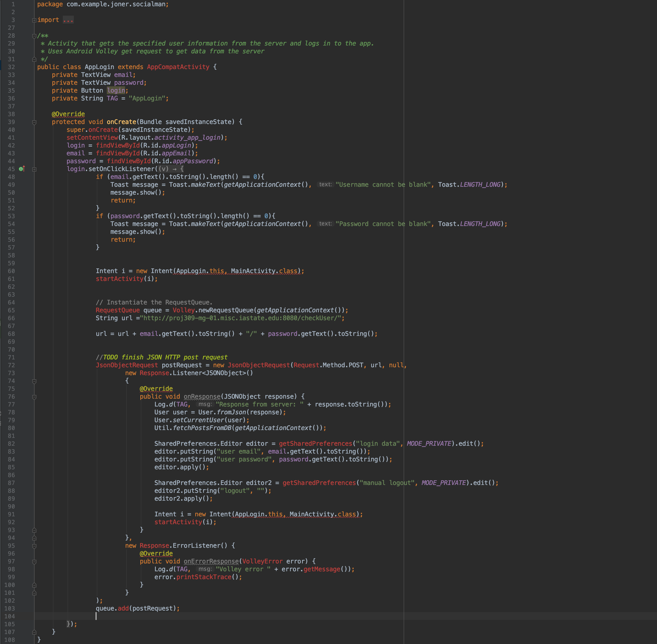The image size is (657, 644).
Task: Click "Password cannot be blank" string
Action: point(383,224)
